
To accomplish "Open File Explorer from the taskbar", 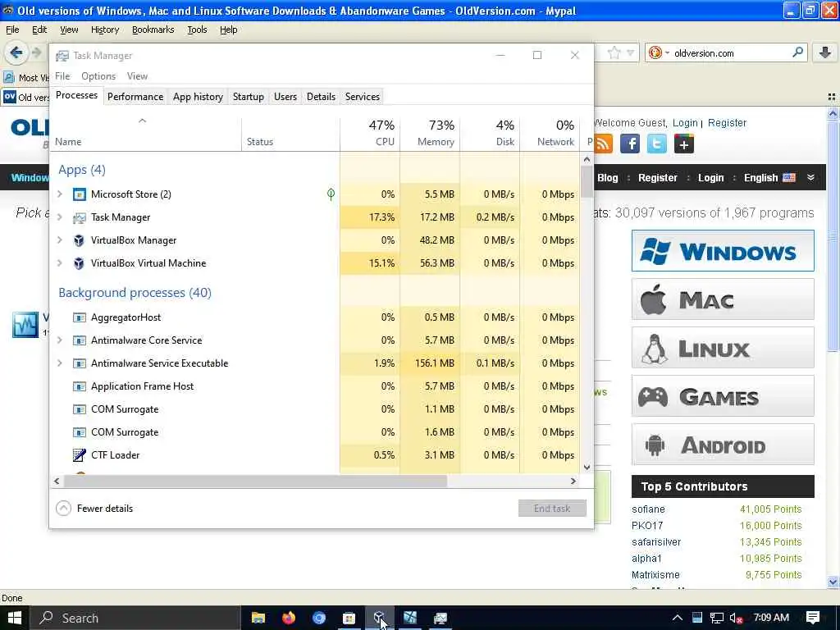I will click(x=258, y=618).
